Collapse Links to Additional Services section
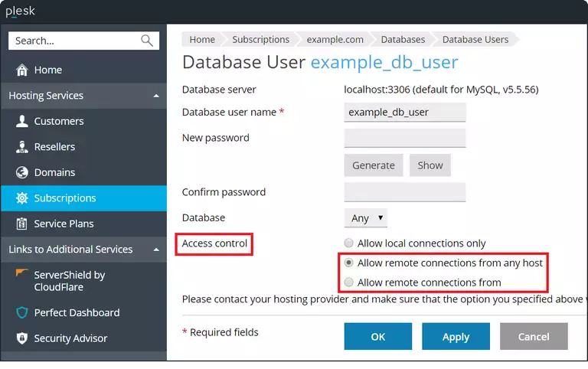This screenshot has width=588, height=369. tap(156, 250)
